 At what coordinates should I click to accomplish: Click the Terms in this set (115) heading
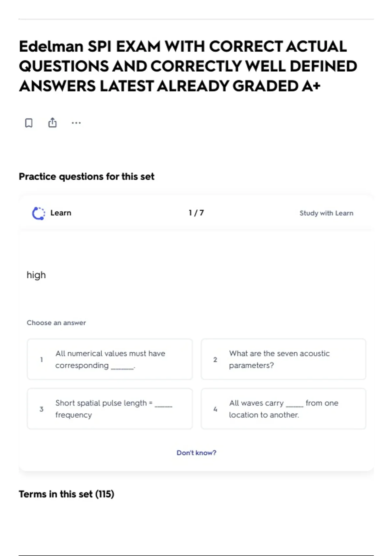66,494
